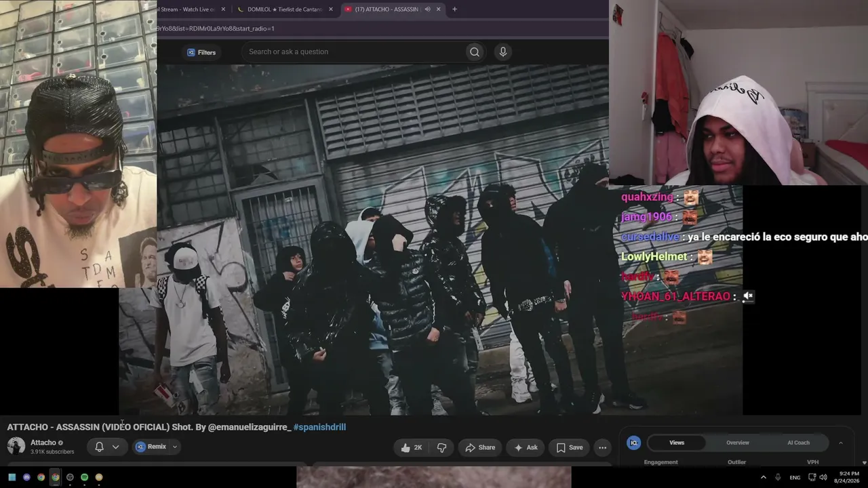This screenshot has width=868, height=488.
Task: Open the OBS Studio taskbar icon
Action: pos(70,477)
